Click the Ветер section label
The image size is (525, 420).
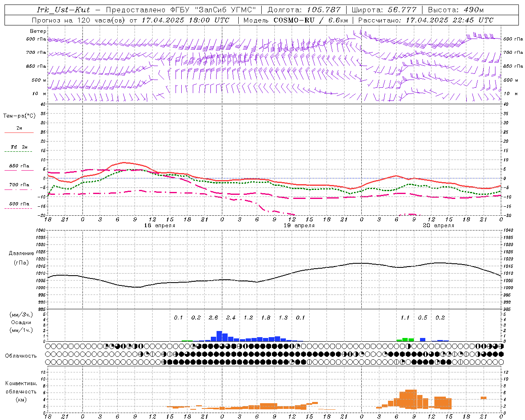click(38, 31)
